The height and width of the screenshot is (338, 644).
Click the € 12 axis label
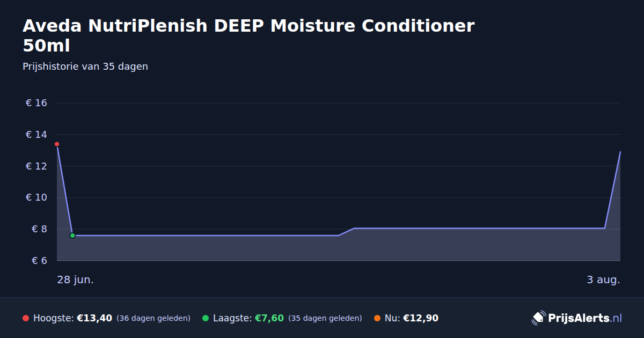pos(36,166)
